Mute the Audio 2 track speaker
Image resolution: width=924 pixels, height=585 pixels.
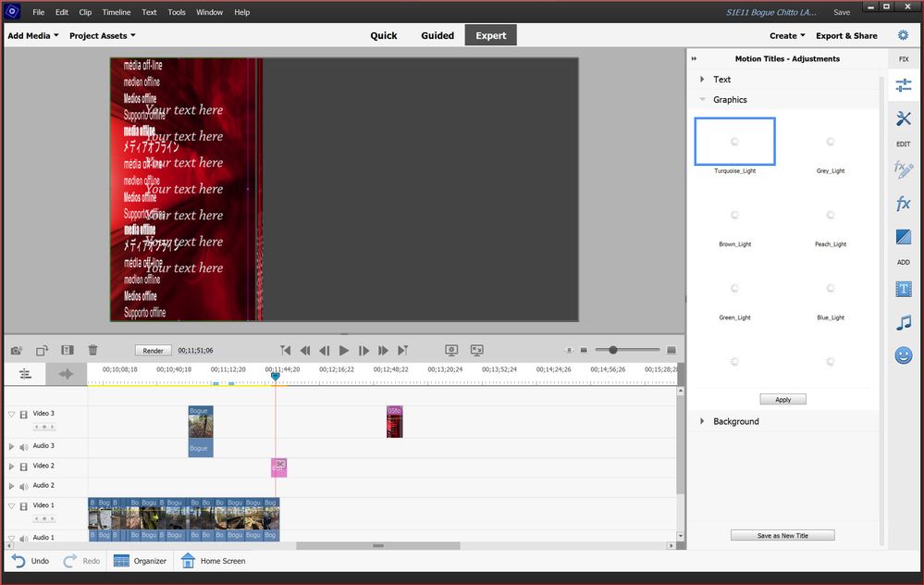tap(24, 486)
